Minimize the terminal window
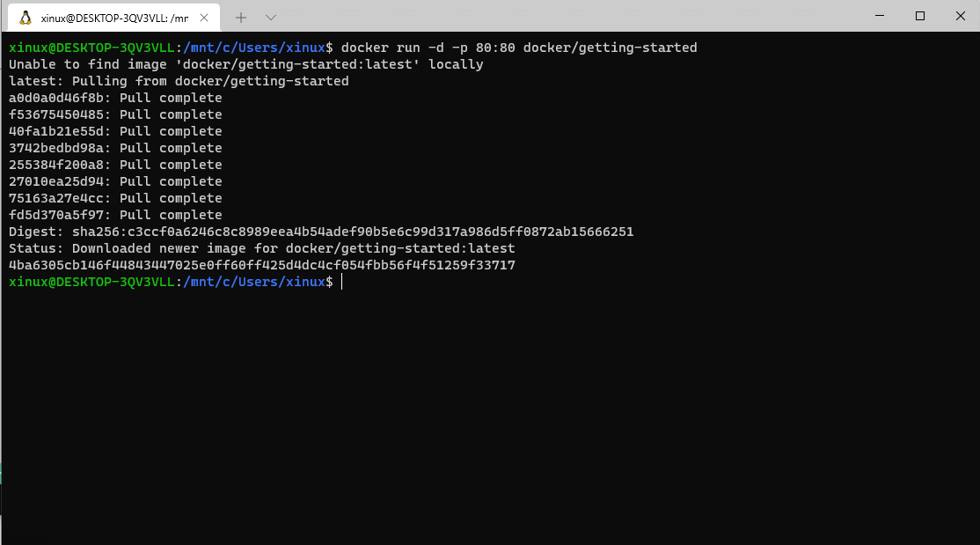The height and width of the screenshot is (545, 980). tap(879, 16)
